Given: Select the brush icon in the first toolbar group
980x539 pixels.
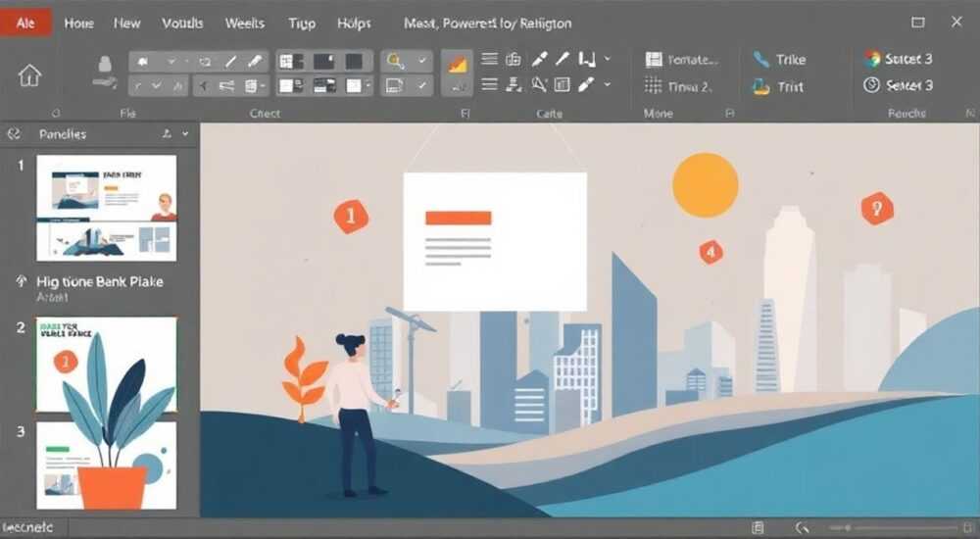Looking at the screenshot, I should pyautogui.click(x=255, y=62).
